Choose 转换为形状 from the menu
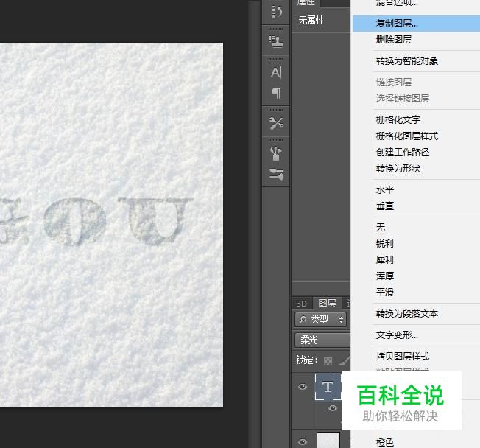The height and width of the screenshot is (448, 480). point(398,169)
